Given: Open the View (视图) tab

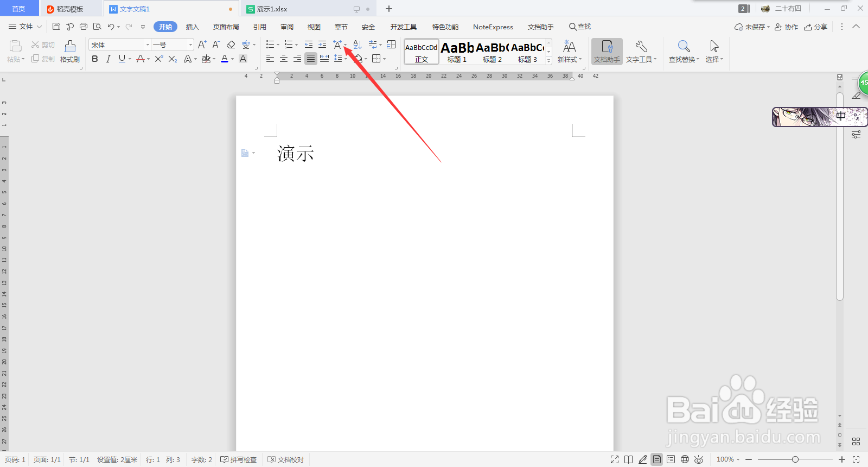Looking at the screenshot, I should (314, 27).
